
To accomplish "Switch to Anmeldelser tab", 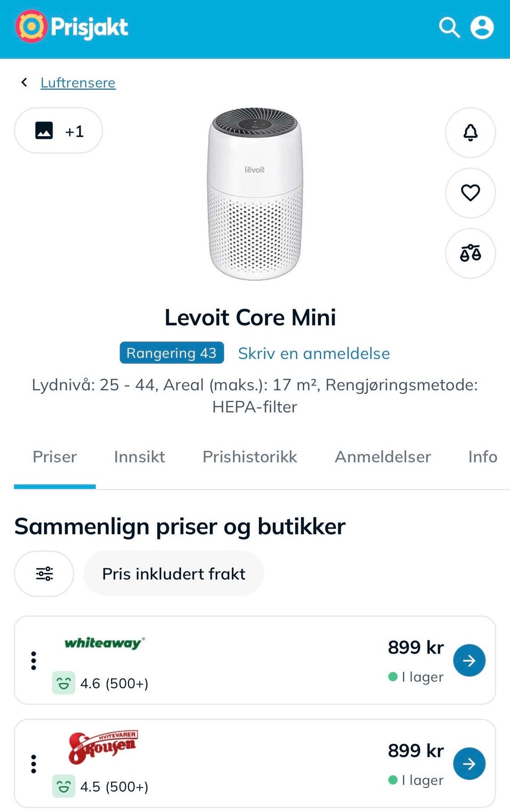I will (x=382, y=457).
